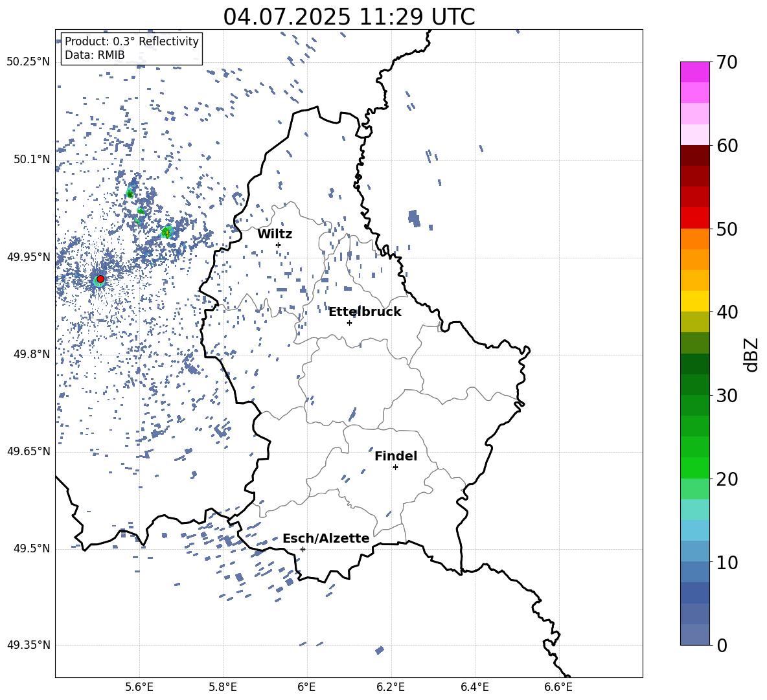Click the 49.65°N latitude label

29,451
